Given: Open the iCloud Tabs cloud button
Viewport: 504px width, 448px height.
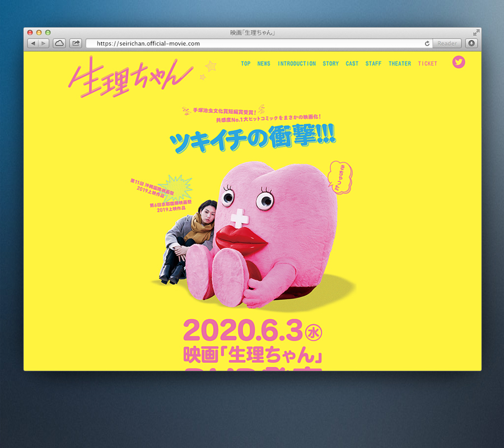Looking at the screenshot, I should [x=59, y=43].
